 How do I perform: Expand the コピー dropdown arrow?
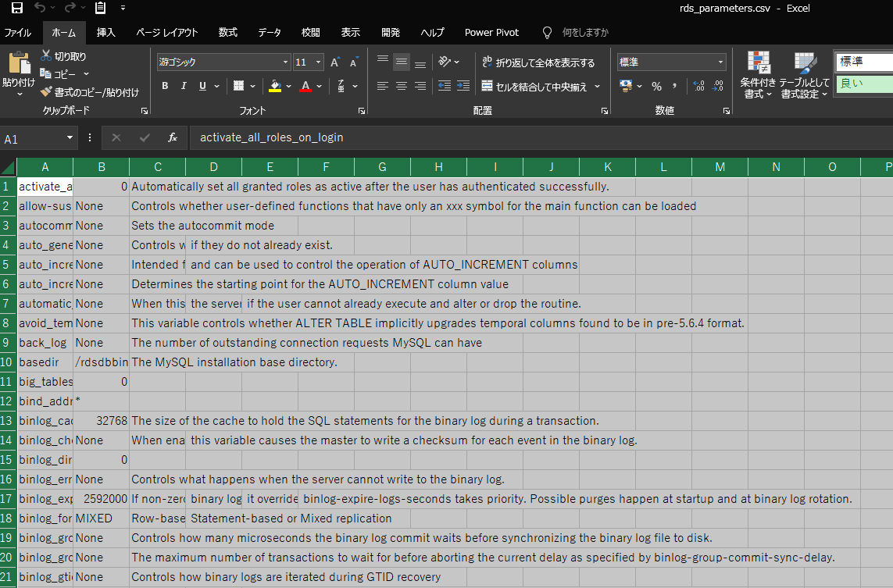click(x=86, y=74)
